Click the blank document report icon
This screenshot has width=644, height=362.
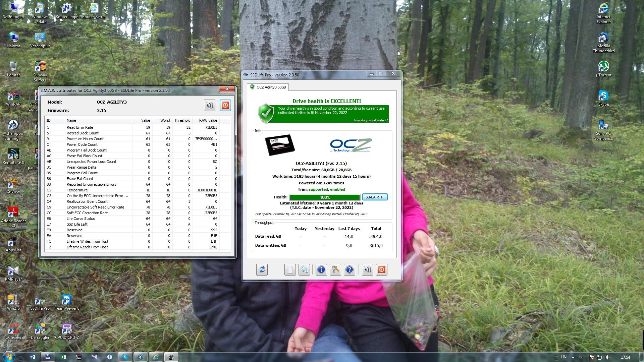pyautogui.click(x=290, y=269)
